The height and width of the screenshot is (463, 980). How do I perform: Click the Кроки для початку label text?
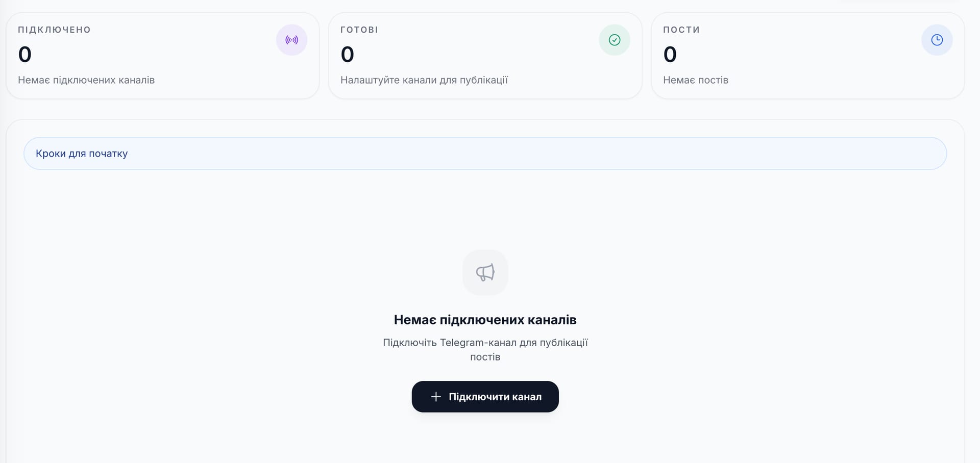click(82, 153)
